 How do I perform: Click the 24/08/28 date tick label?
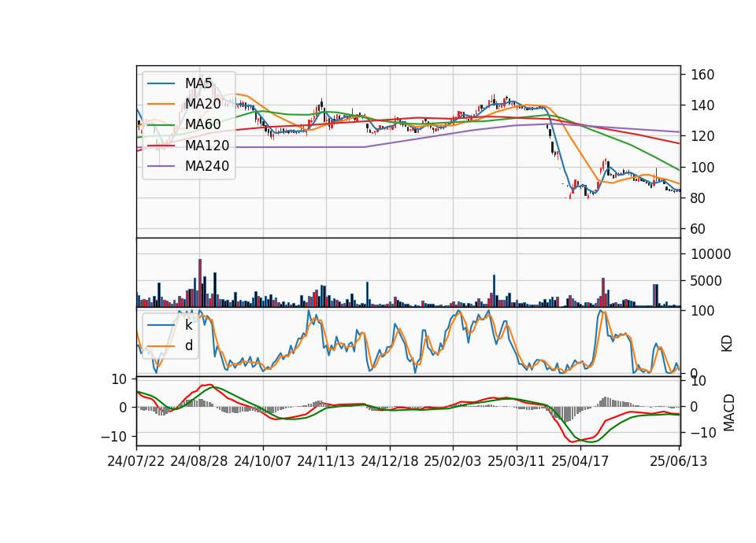pyautogui.click(x=199, y=461)
